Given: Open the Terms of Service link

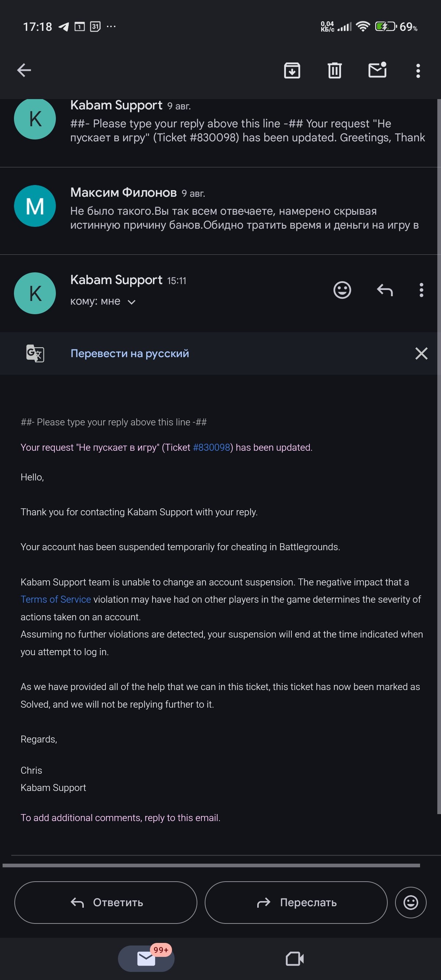Looking at the screenshot, I should click(x=55, y=599).
